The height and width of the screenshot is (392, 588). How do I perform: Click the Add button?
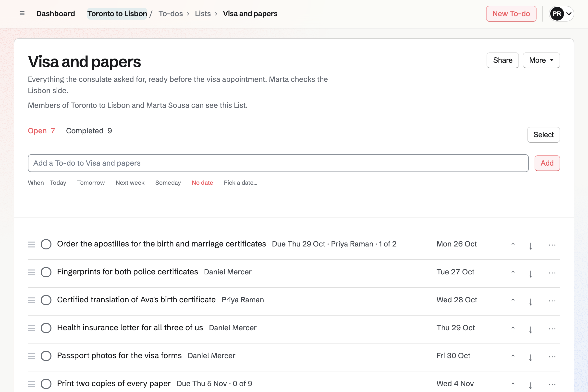[x=547, y=163]
